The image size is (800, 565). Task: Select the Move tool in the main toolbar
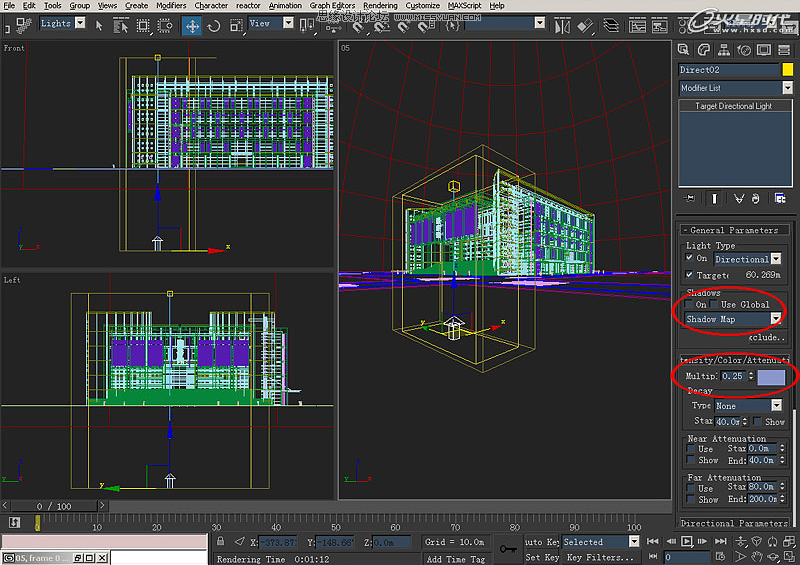coord(191,24)
